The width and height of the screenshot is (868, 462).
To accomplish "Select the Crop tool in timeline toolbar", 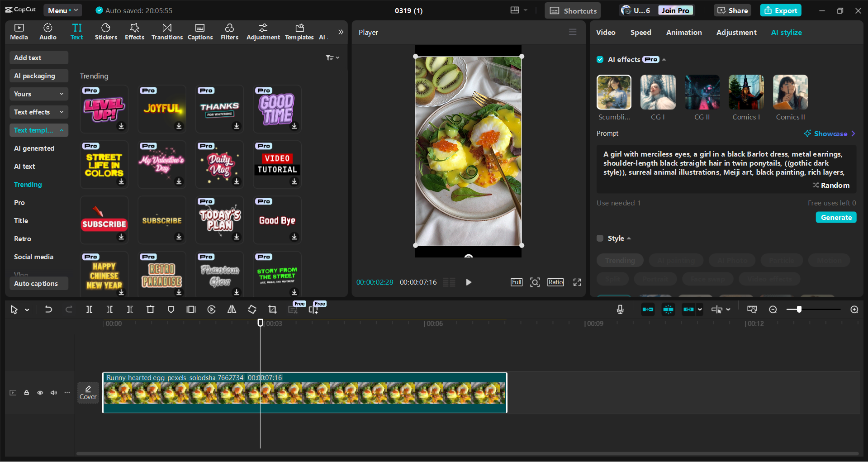I will coord(272,310).
